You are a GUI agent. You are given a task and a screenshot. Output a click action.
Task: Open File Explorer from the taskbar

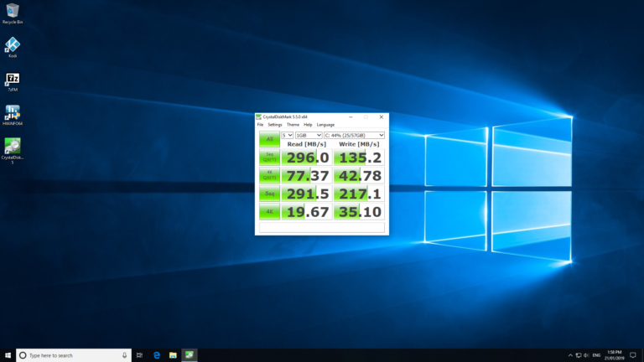click(173, 355)
